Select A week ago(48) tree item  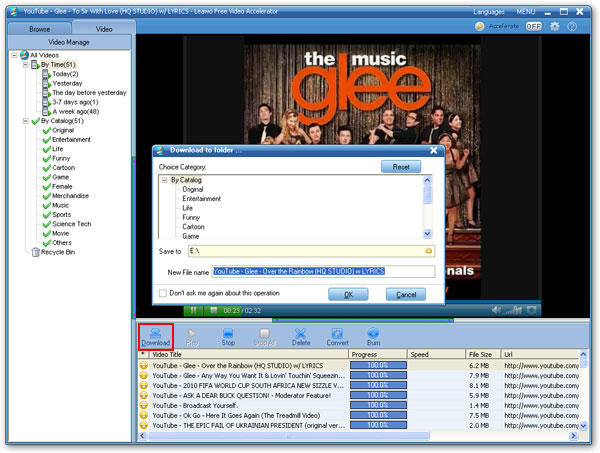(76, 111)
